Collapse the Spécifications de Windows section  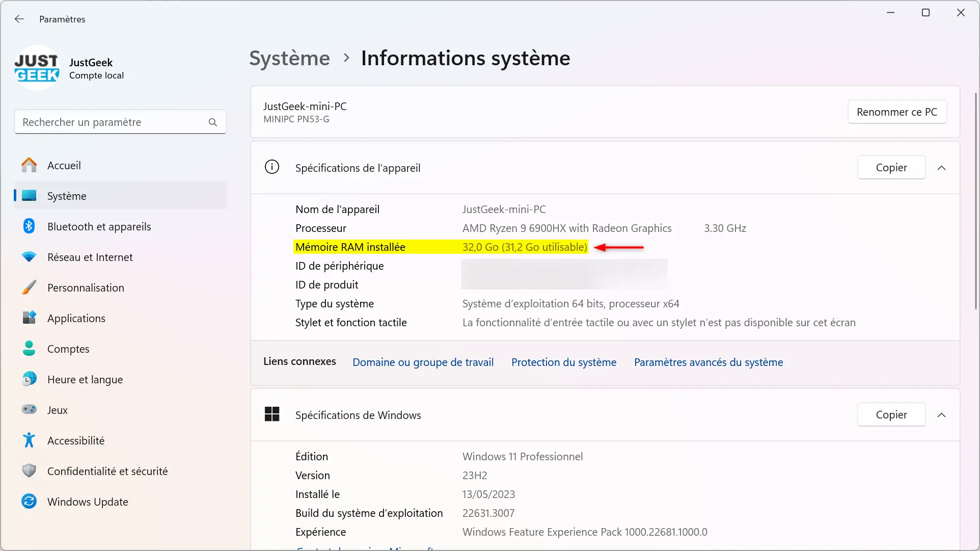(x=941, y=415)
